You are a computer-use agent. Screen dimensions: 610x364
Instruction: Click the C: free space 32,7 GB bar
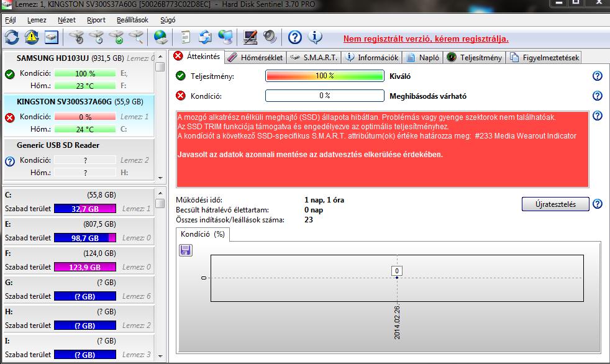(85, 209)
